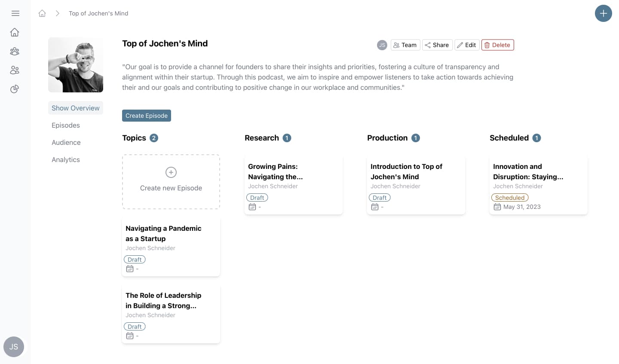Click the red Delete button
Viewport: 619px width, 364px height.
(x=497, y=45)
